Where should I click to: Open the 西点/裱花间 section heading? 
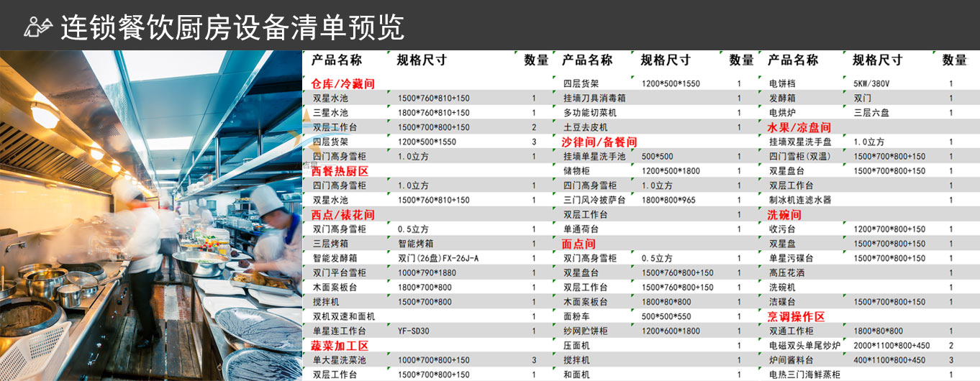point(343,215)
